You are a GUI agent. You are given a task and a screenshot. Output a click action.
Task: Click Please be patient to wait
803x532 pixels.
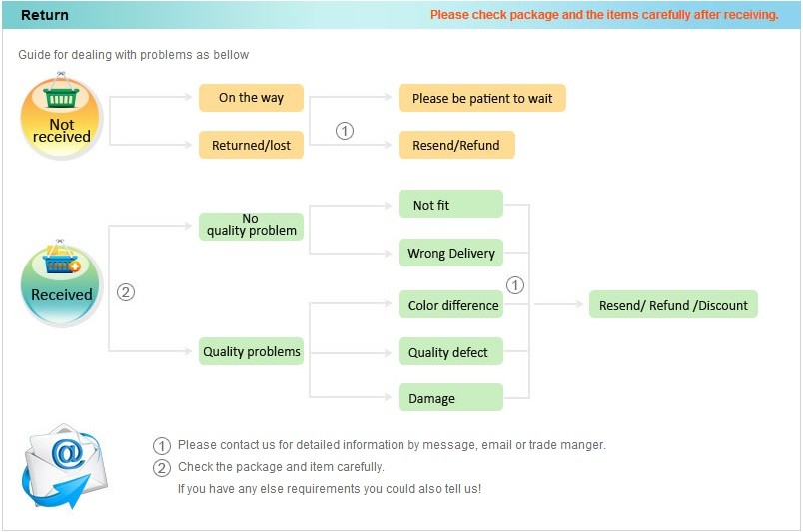tap(482, 98)
